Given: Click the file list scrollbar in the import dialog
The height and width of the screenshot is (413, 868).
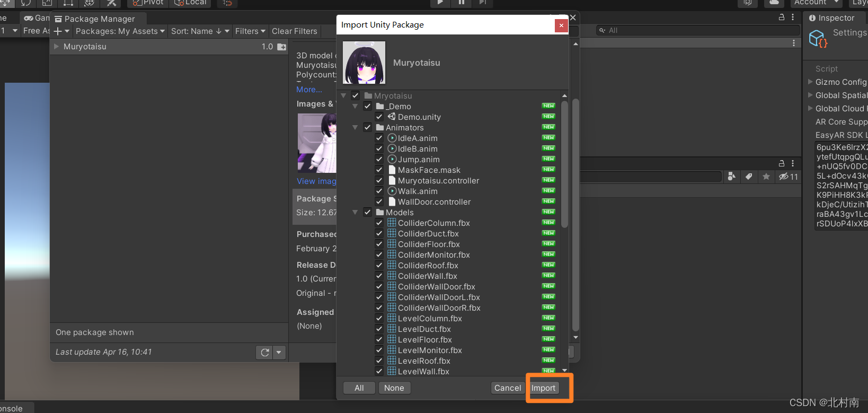Looking at the screenshot, I should 564,164.
